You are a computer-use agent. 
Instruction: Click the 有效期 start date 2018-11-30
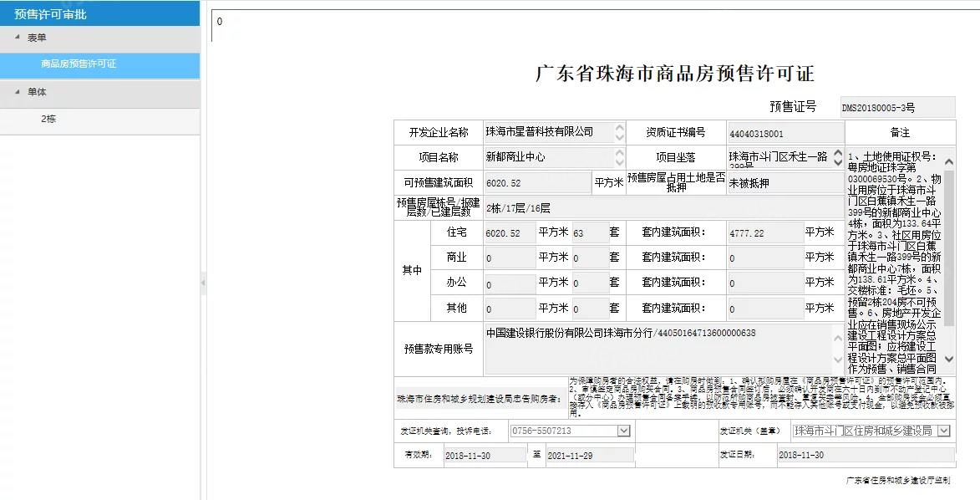click(x=485, y=456)
